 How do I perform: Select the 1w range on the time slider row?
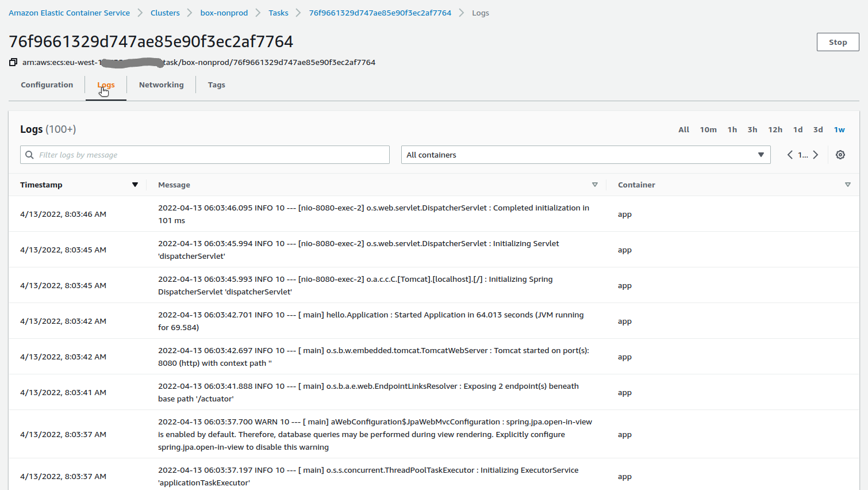click(x=839, y=129)
